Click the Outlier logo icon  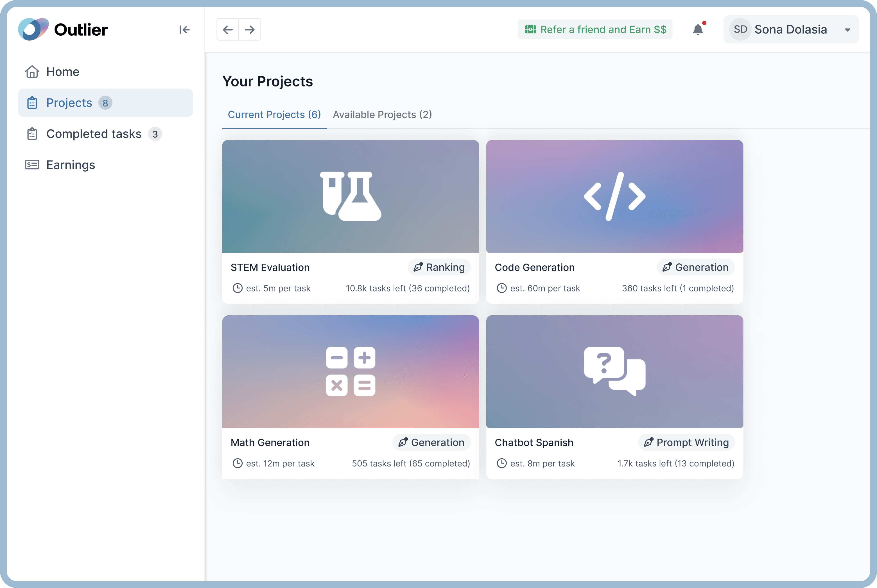33,29
